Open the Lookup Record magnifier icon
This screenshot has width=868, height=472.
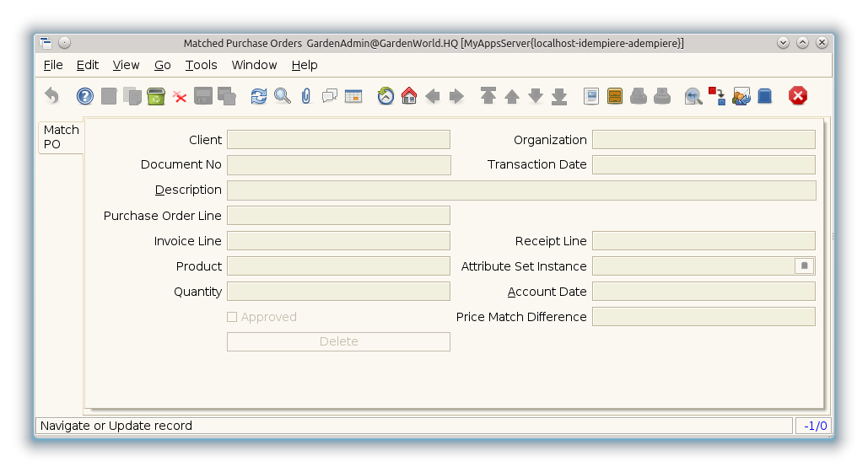click(x=283, y=96)
